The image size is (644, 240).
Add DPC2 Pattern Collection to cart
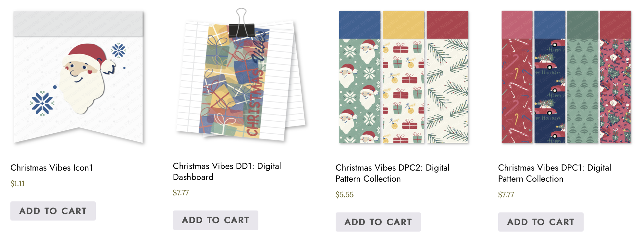(378, 222)
